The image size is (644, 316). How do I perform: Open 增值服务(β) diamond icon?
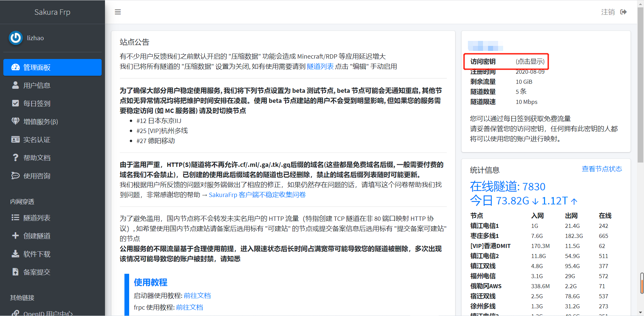click(x=15, y=121)
